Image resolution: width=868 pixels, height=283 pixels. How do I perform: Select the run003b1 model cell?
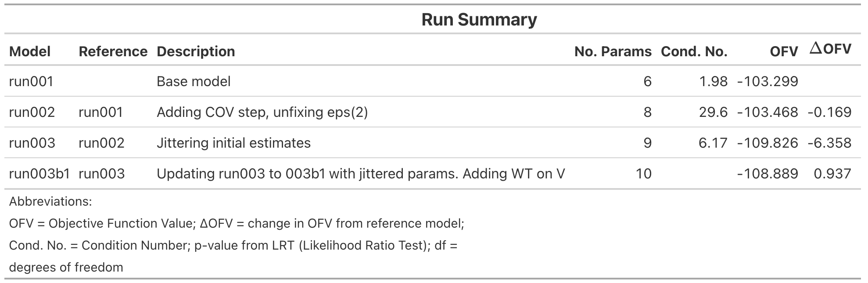[x=39, y=174]
